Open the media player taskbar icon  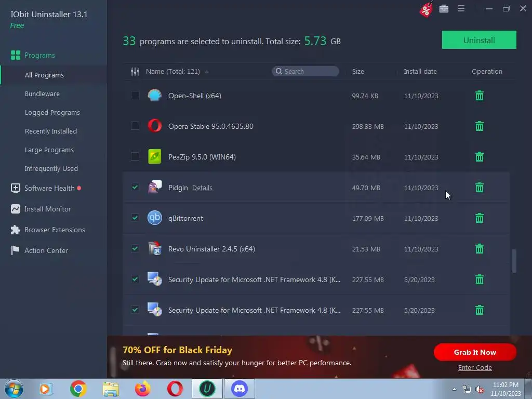46,389
